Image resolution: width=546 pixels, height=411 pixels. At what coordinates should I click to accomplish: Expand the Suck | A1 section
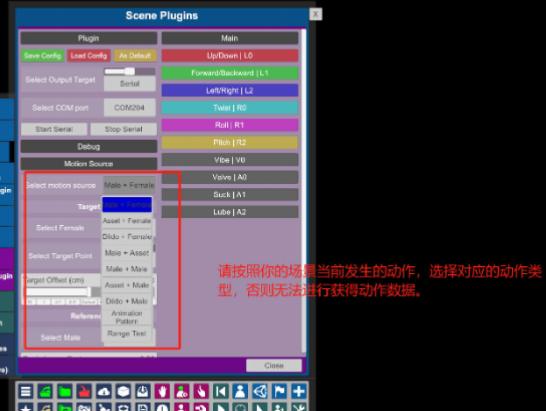230,195
